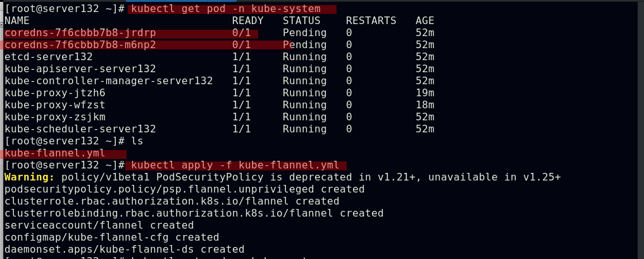Pick the kube-proxy-wfzst pod name
The width and height of the screenshot is (644, 259).
coord(55,105)
